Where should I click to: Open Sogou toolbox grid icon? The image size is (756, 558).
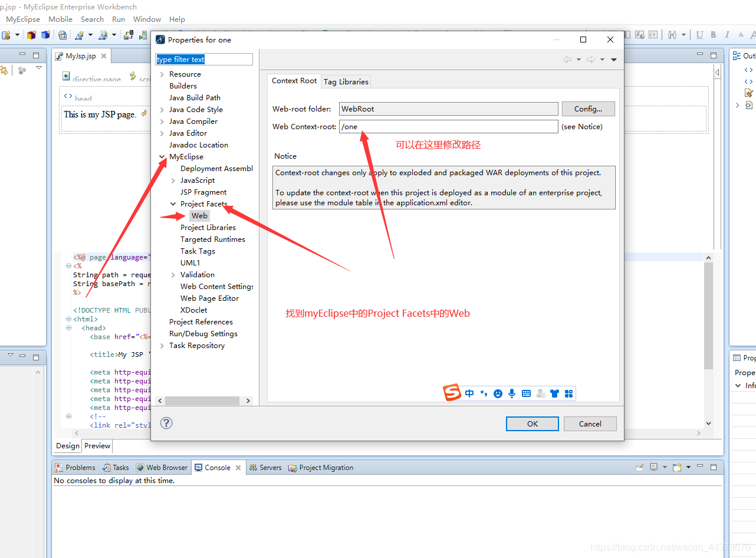tap(568, 393)
